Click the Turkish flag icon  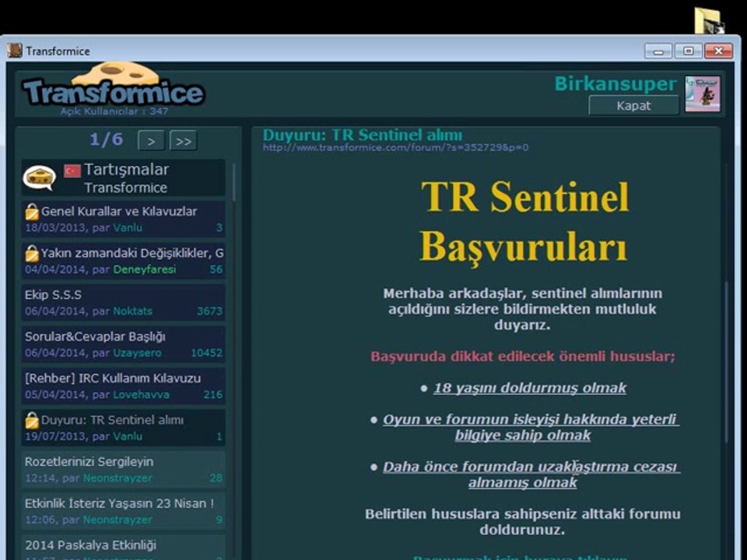[x=72, y=170]
